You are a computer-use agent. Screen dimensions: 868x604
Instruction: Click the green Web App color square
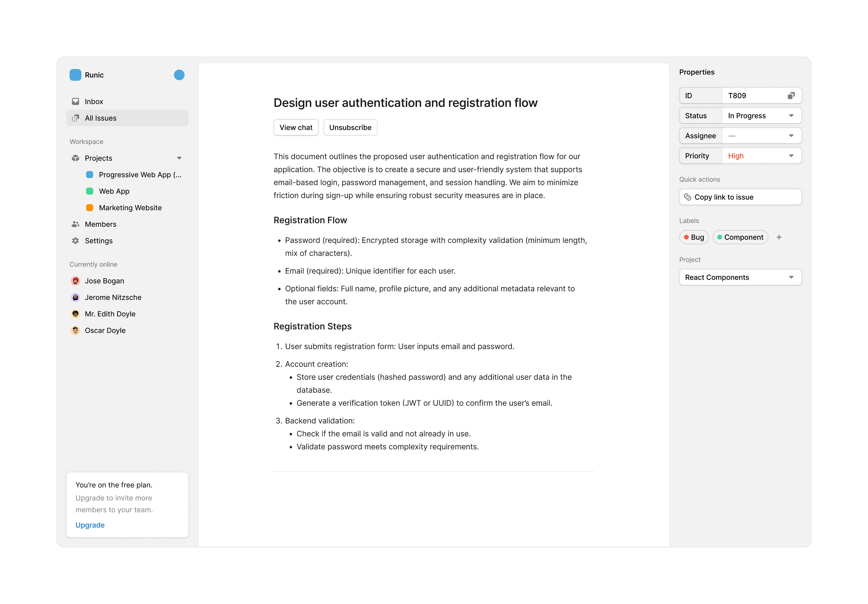coord(90,191)
